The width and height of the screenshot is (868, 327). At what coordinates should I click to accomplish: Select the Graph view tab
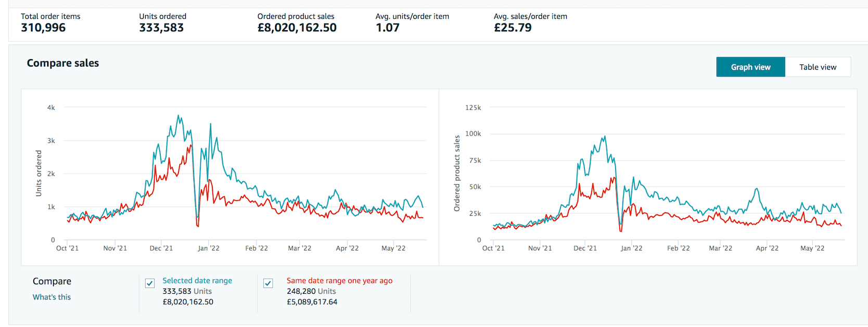(750, 67)
